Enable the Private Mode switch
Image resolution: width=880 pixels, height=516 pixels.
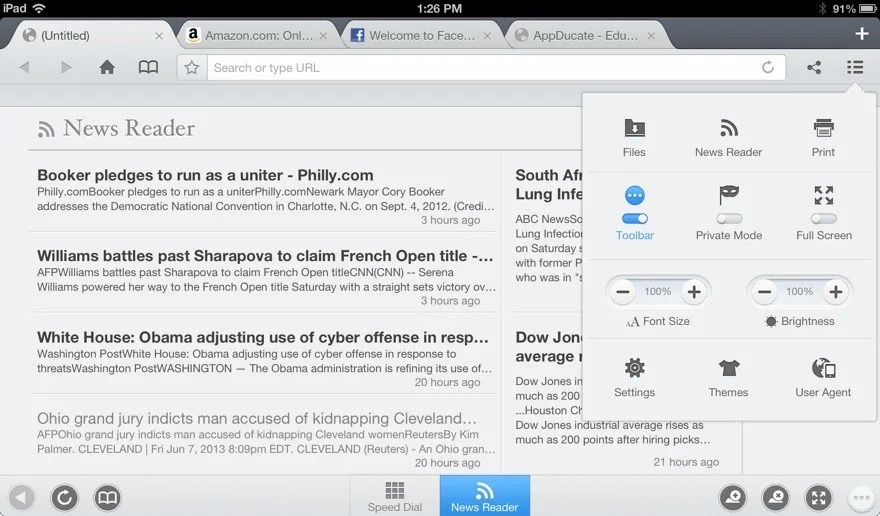(x=729, y=218)
